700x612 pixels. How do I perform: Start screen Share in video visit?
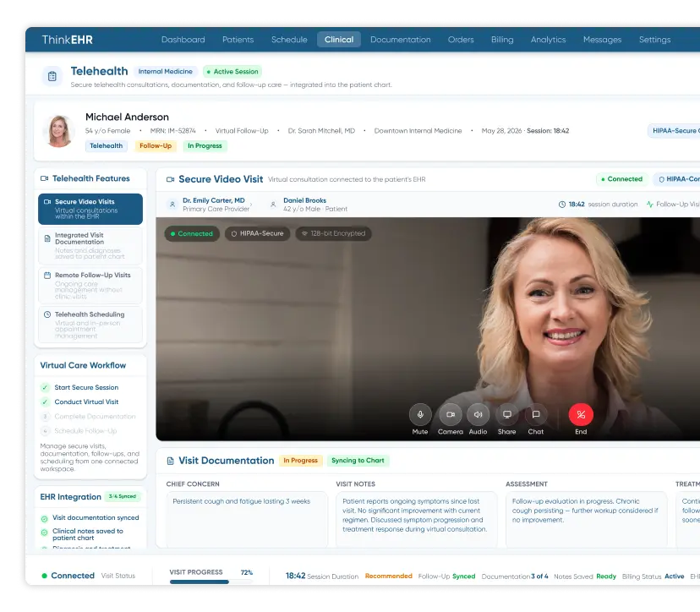tap(506, 414)
